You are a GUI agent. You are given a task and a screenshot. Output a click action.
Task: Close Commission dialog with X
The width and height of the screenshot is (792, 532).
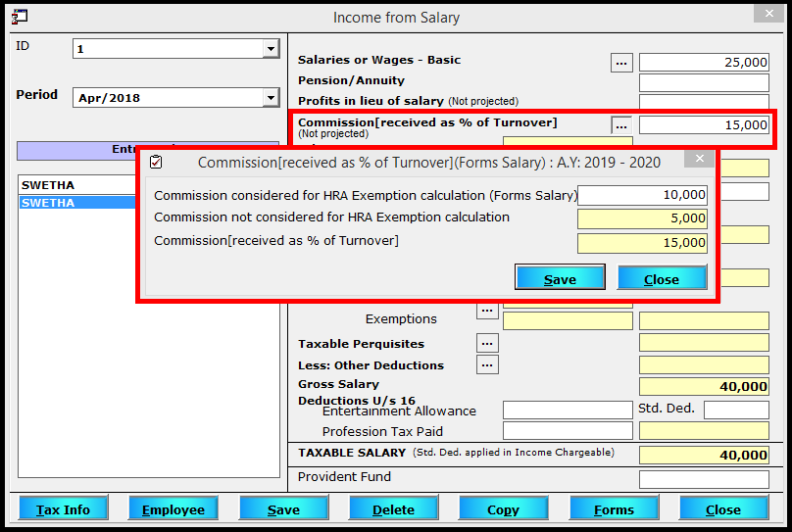point(699,159)
